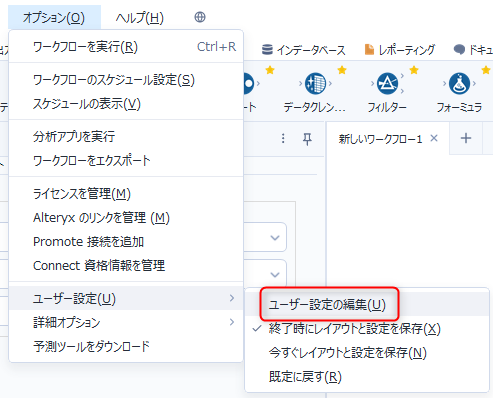Click the レポーティング document icon

tap(369, 50)
